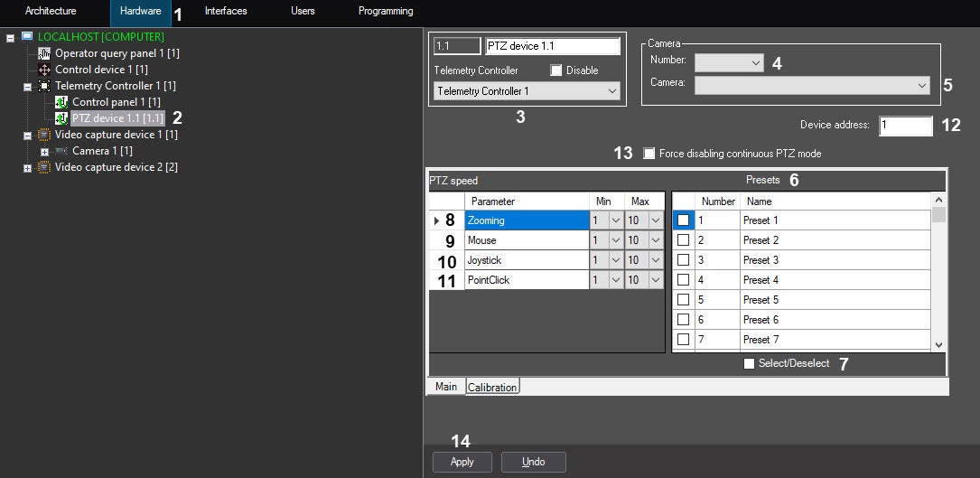980x478 pixels.
Task: Check the box for Preset 3
Action: 683,260
